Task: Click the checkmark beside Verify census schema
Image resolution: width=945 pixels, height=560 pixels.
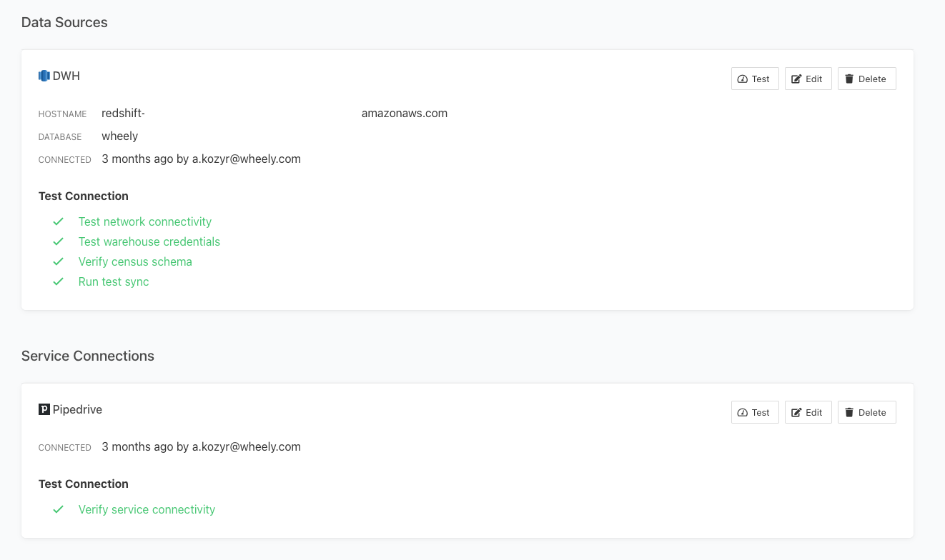Action: 59,261
